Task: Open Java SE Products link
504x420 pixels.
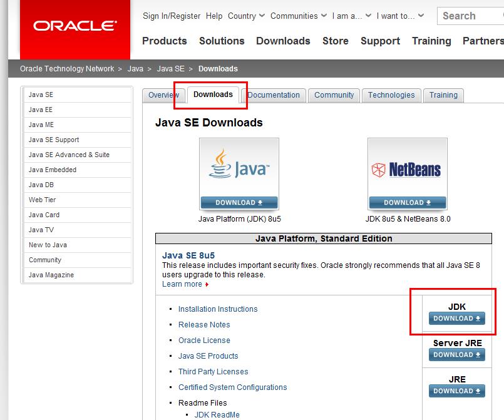Action: pos(208,356)
